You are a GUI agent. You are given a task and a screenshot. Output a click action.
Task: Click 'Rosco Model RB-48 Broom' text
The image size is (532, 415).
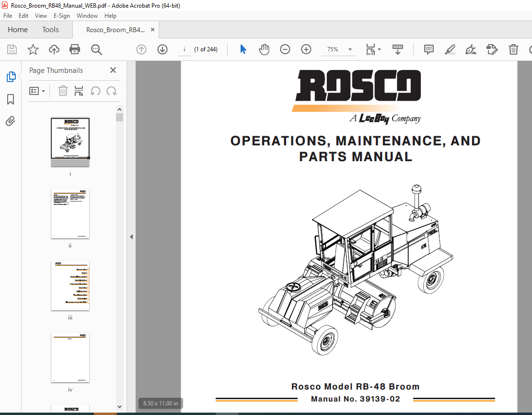pos(356,387)
